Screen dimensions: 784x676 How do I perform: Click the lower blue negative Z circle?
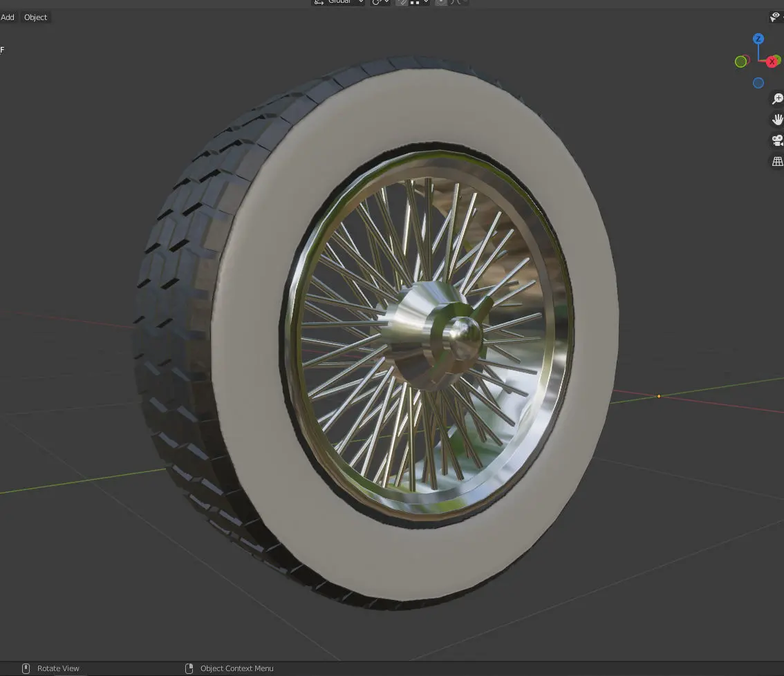(758, 83)
